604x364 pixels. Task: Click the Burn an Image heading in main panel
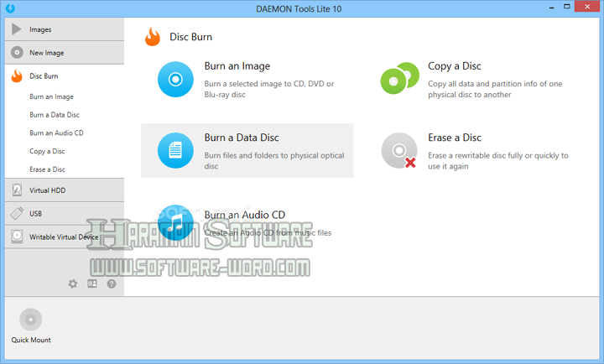pyautogui.click(x=237, y=66)
